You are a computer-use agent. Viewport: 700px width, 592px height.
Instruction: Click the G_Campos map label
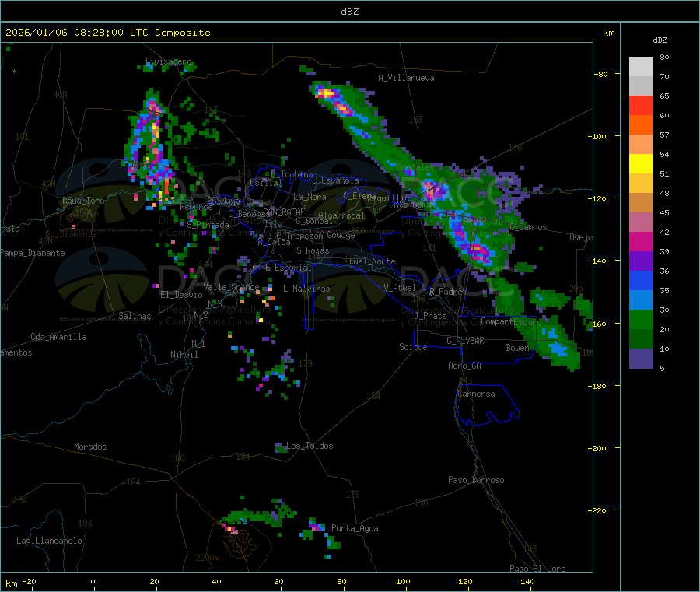pyautogui.click(x=528, y=227)
